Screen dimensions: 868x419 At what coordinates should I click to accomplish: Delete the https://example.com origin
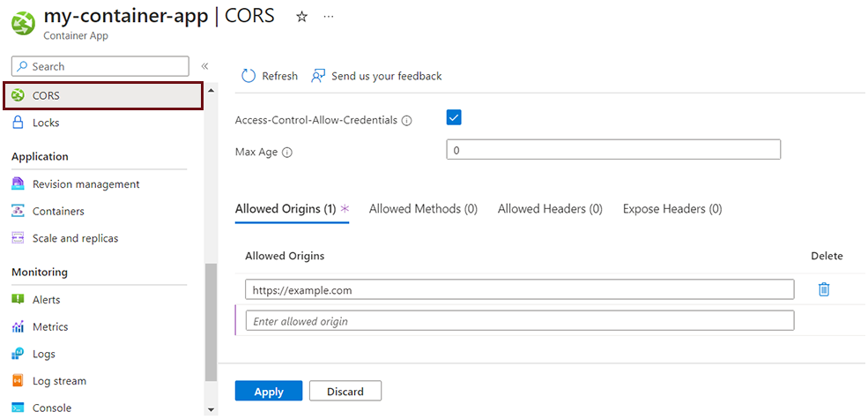tap(824, 289)
